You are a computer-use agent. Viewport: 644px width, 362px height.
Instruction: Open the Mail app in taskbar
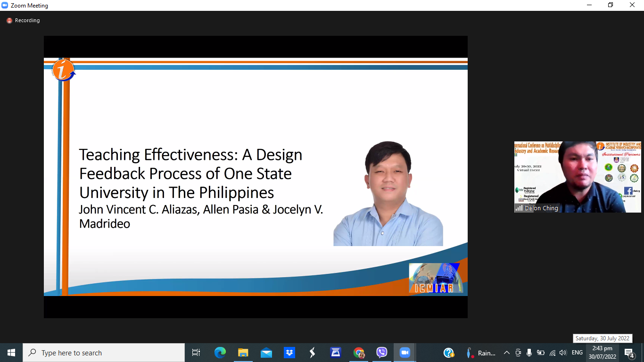(x=266, y=353)
